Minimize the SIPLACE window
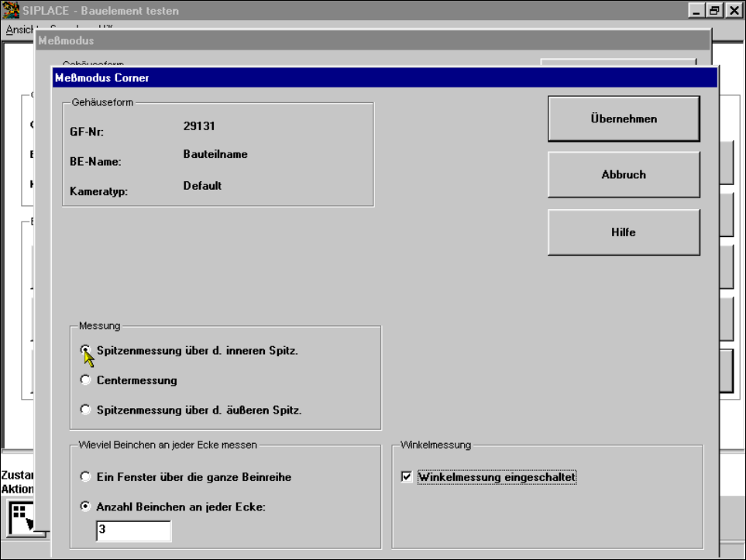Viewport: 746px width, 560px height. point(696,11)
